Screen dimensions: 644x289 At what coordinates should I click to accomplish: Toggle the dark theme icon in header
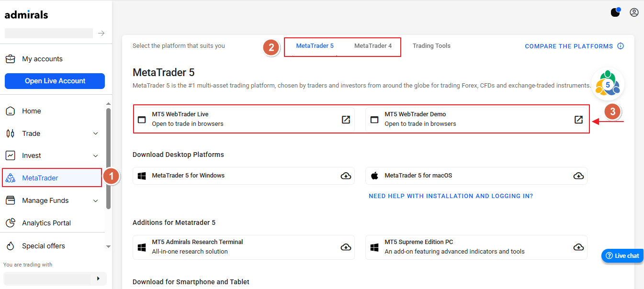[x=615, y=12]
